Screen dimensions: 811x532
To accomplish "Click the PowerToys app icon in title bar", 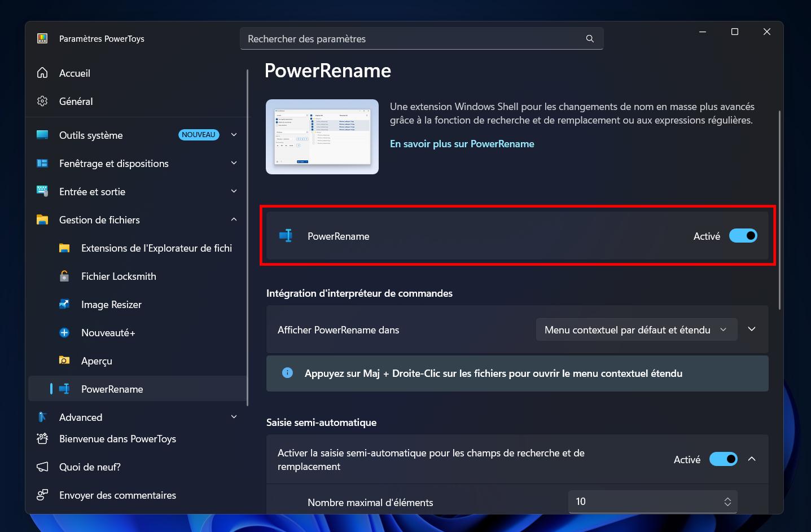I will [42, 38].
